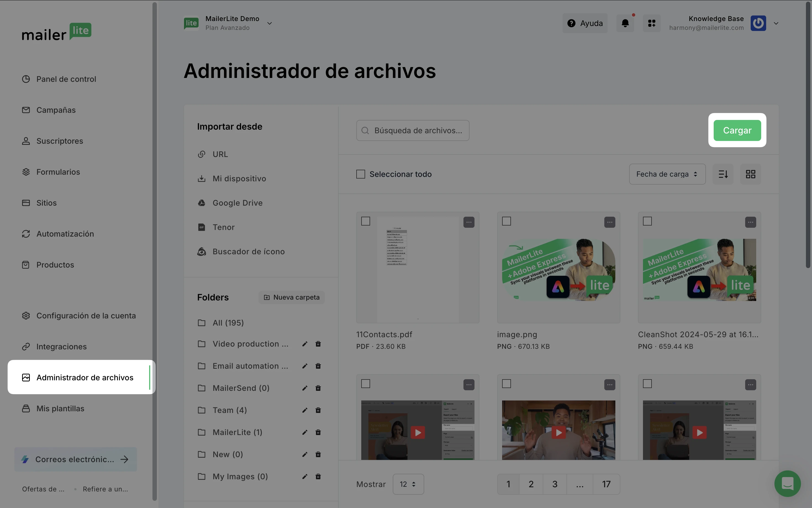The width and height of the screenshot is (812, 508).
Task: Expand the MailerLite Demo account switcher
Action: [x=269, y=23]
